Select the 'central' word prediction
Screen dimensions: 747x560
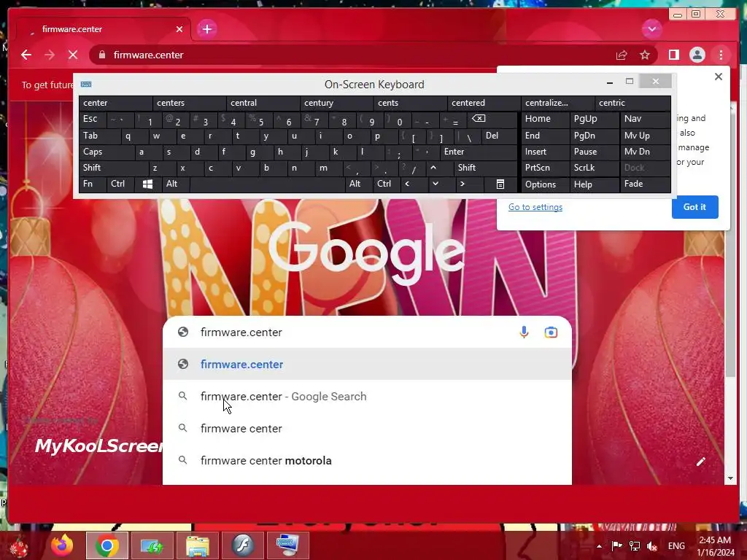click(263, 103)
